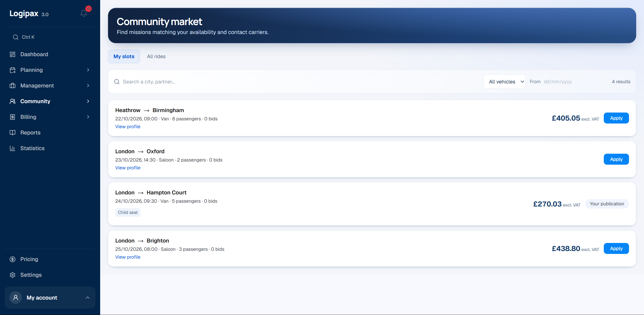Click the My account avatar icon
Screen dimensions: 644x315
[x=15, y=298]
